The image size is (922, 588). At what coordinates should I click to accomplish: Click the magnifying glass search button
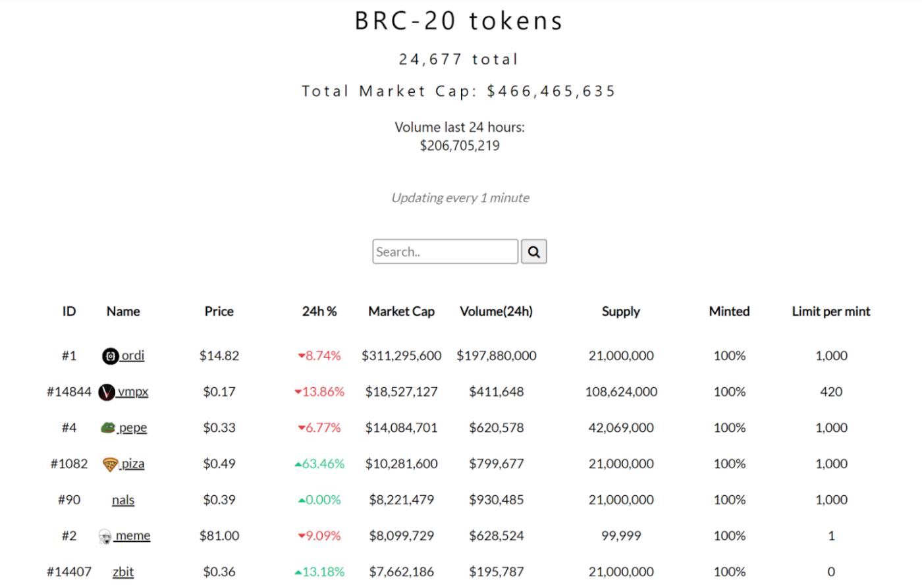[533, 252]
